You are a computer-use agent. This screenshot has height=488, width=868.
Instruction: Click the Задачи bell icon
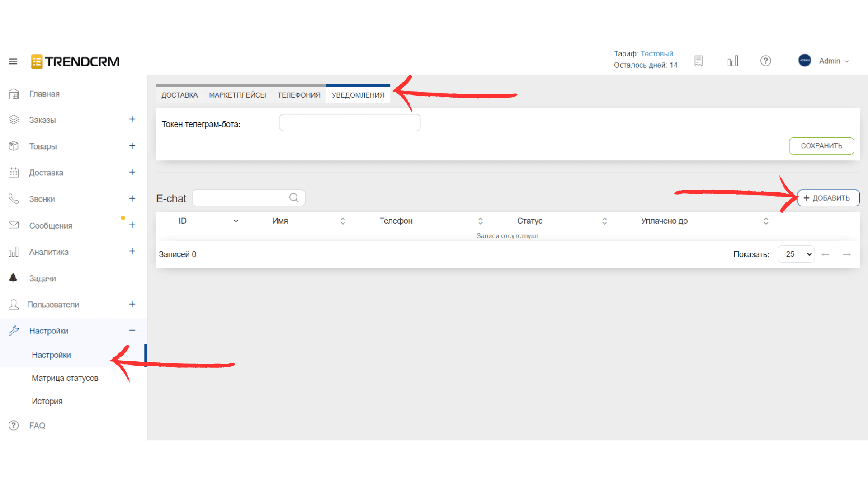click(x=13, y=278)
